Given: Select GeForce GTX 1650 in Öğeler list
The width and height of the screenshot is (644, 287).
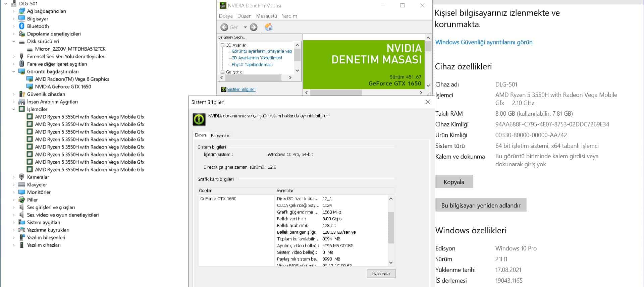Looking at the screenshot, I should (x=218, y=199).
